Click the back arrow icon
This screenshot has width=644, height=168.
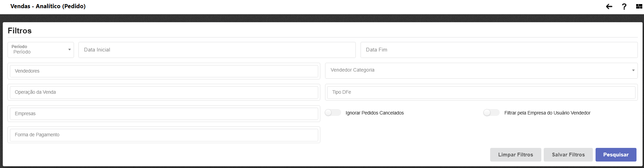coord(609,6)
